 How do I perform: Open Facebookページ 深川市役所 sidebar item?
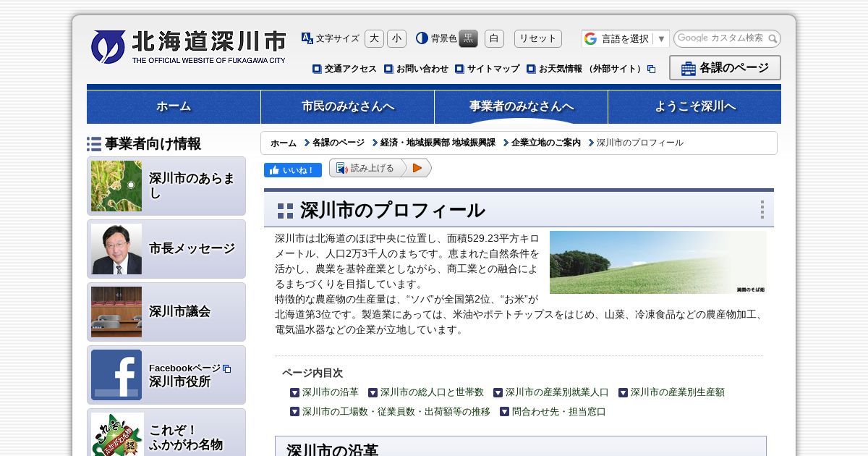click(x=166, y=375)
